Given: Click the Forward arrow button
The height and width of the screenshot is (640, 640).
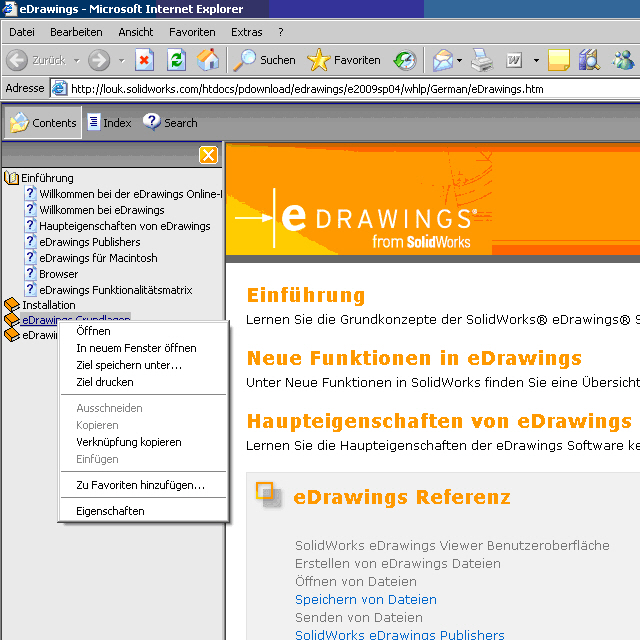Looking at the screenshot, I should [99, 60].
